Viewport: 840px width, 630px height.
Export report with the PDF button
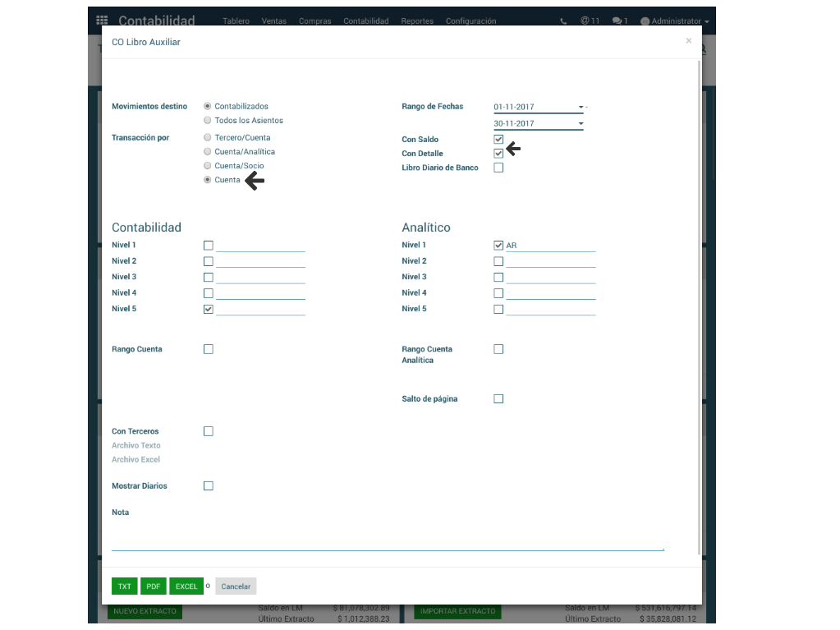[154, 586]
